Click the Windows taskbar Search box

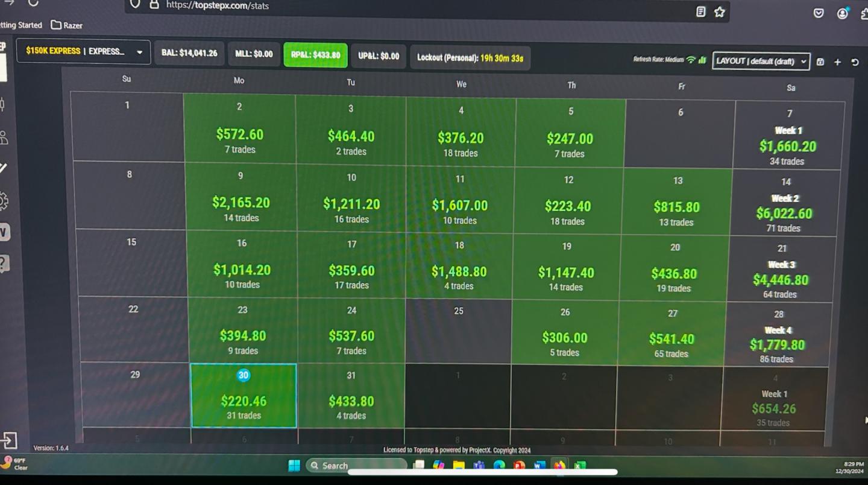coord(356,465)
